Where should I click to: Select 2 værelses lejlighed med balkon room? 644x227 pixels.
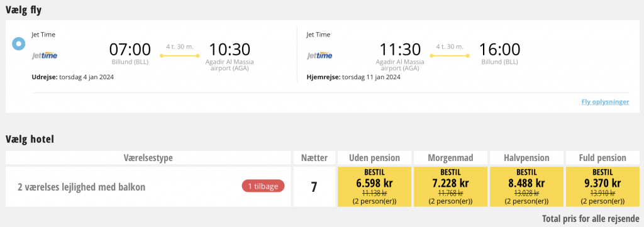point(81,187)
